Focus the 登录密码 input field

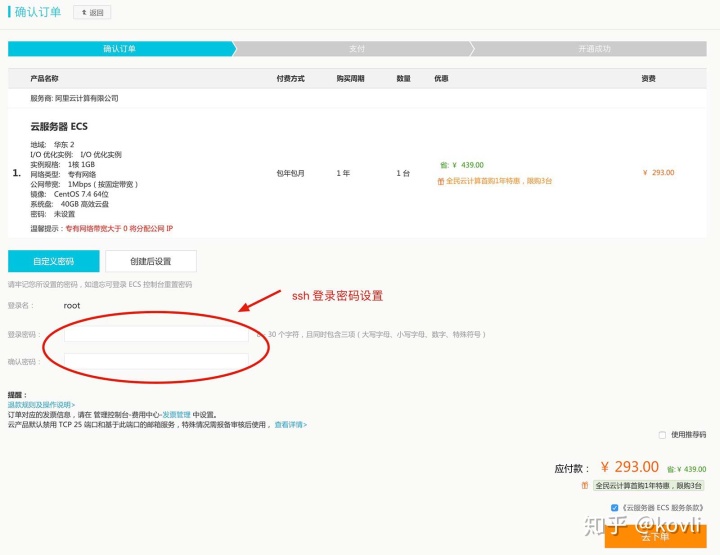(x=156, y=334)
